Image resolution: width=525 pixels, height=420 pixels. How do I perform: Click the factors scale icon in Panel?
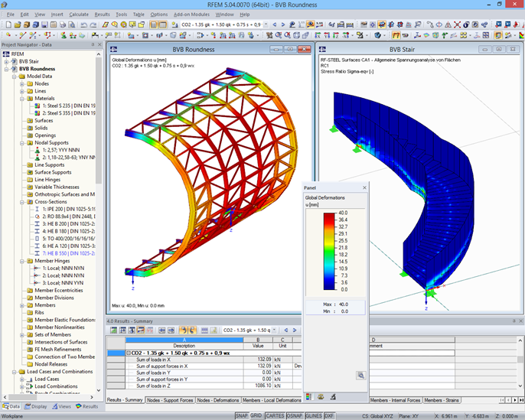tap(321, 396)
